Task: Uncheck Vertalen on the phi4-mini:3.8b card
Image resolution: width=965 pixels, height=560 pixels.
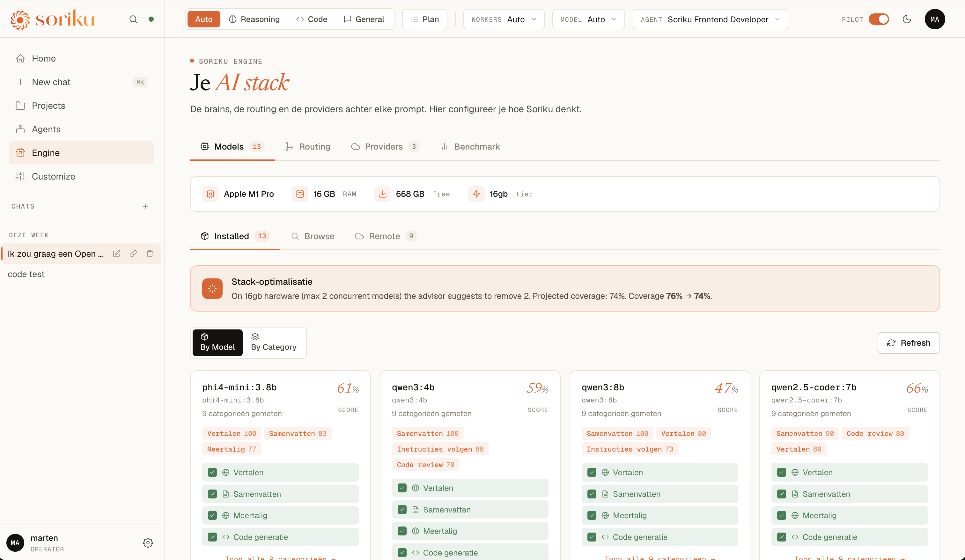Action: pos(212,472)
